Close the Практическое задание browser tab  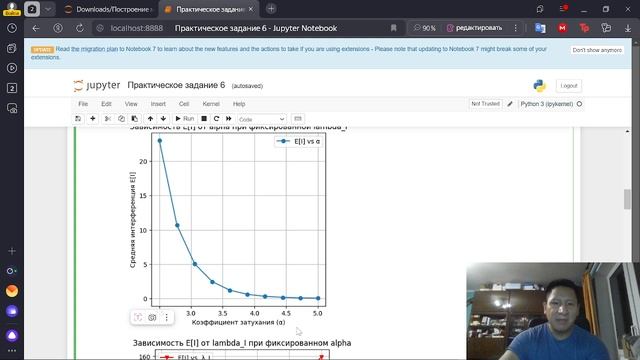[x=251, y=9]
